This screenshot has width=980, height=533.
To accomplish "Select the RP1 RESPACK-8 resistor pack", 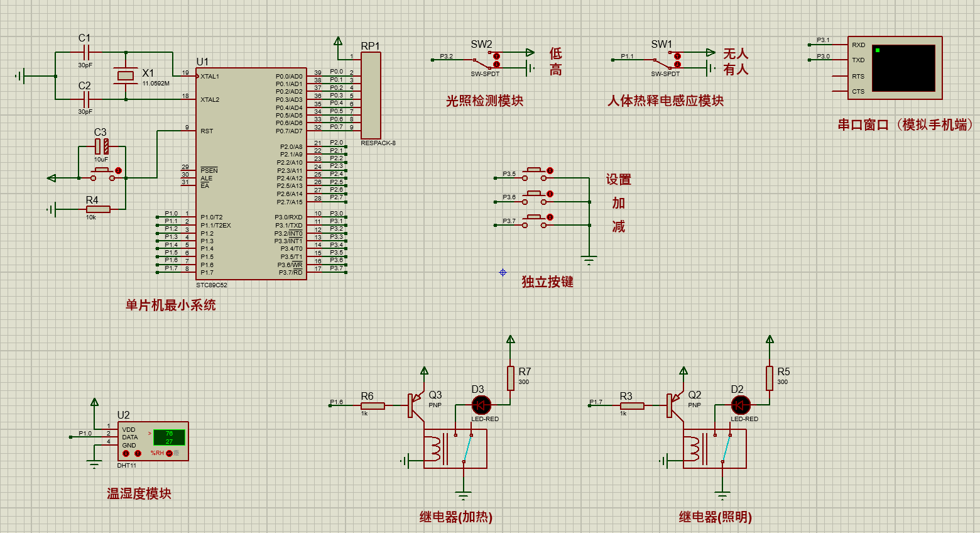I will (371, 96).
